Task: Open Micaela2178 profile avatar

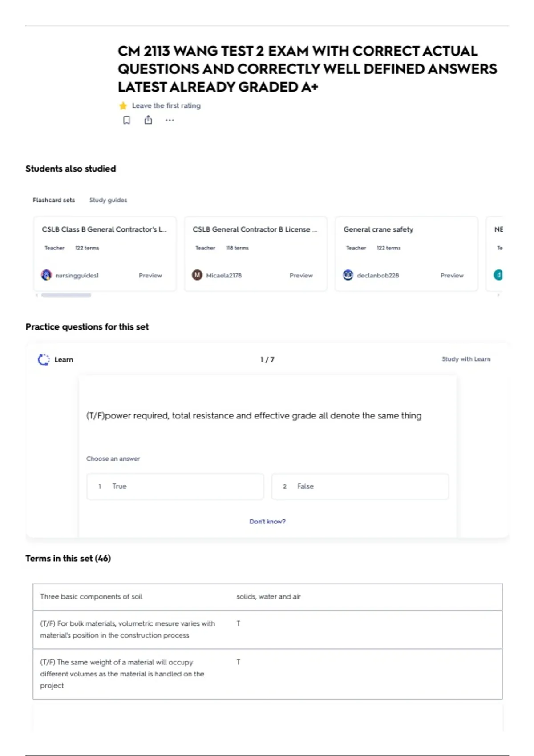Action: (x=197, y=275)
